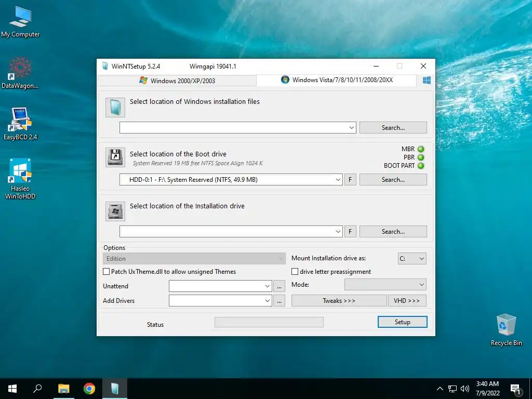Open volume control tray icon

(465, 389)
